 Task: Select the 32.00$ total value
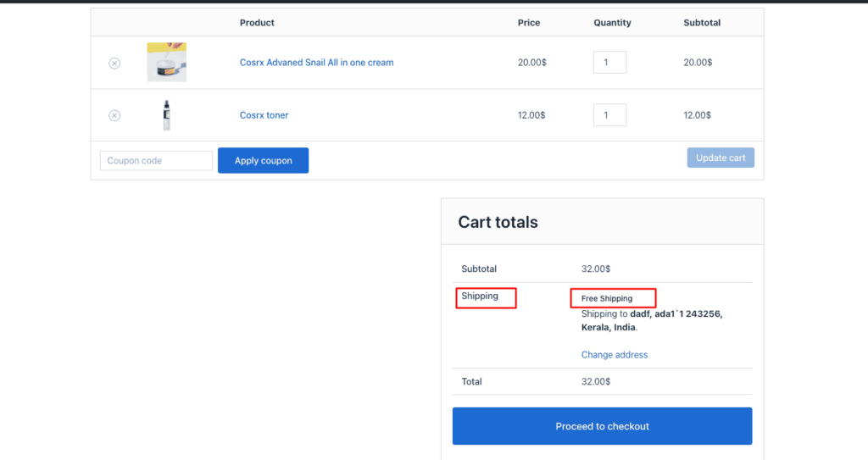[x=596, y=381]
